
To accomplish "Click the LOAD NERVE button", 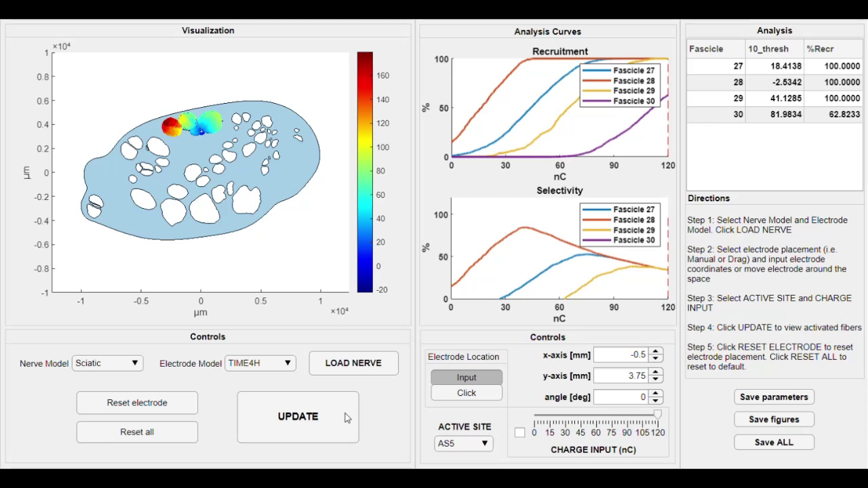I will [353, 363].
